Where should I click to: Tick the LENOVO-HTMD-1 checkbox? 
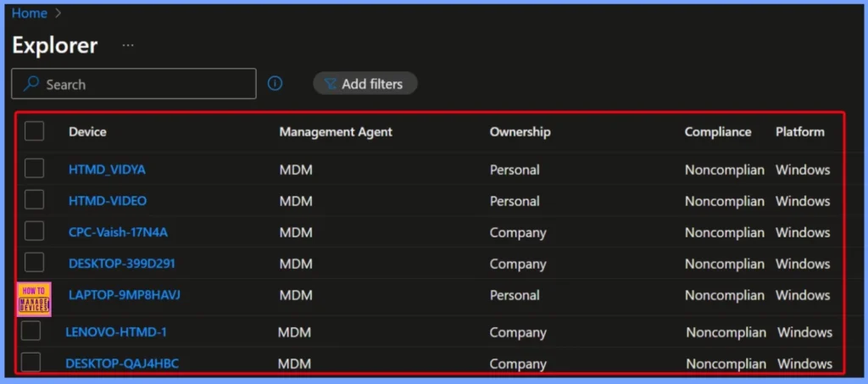click(x=31, y=331)
